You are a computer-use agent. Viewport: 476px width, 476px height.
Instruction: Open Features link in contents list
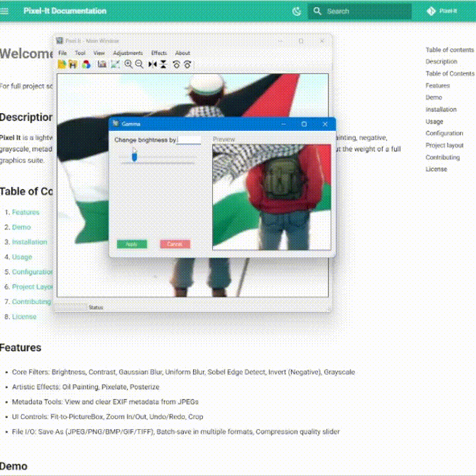[26, 212]
